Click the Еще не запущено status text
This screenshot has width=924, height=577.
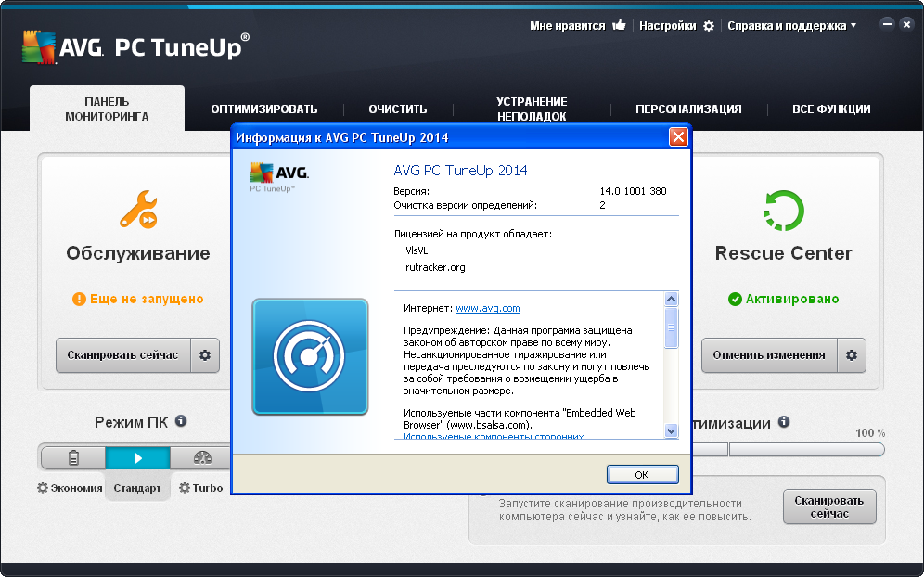(147, 299)
